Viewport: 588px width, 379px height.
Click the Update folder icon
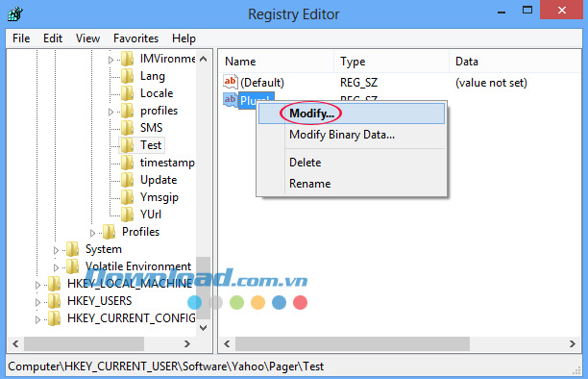[x=128, y=180]
